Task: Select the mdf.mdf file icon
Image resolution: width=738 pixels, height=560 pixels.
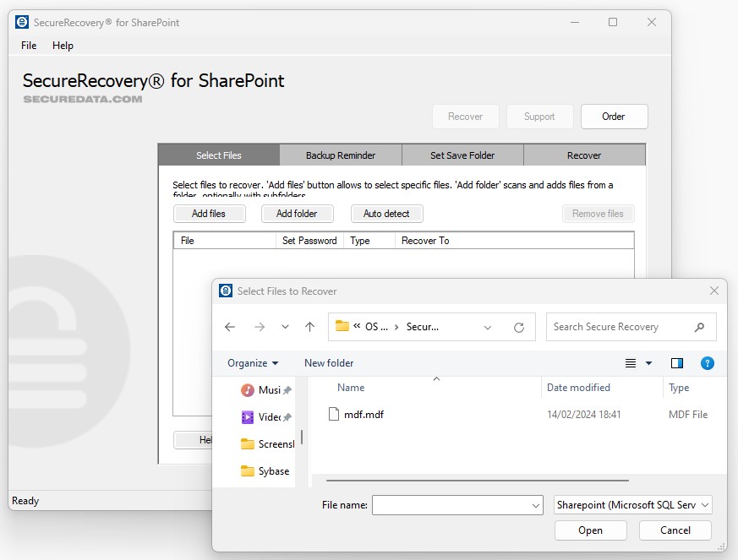Action: click(x=332, y=415)
